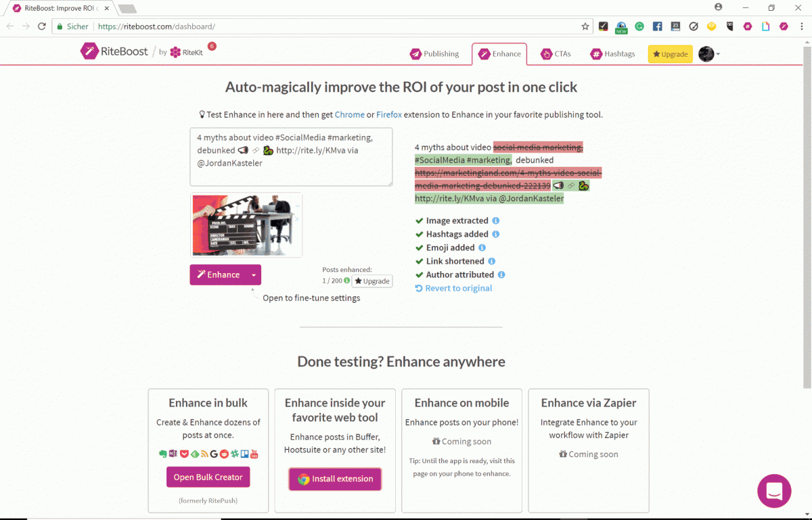Click inside the post text area
812x520 pixels.
point(291,157)
